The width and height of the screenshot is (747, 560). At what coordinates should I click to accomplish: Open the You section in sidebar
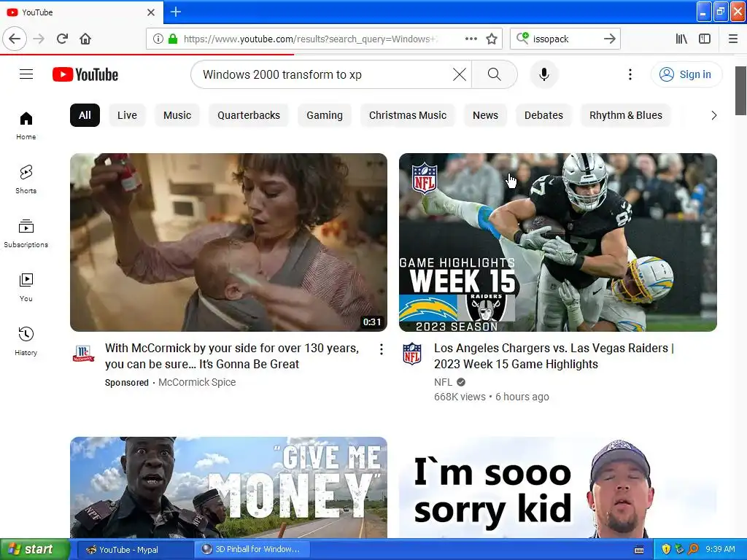pos(26,287)
